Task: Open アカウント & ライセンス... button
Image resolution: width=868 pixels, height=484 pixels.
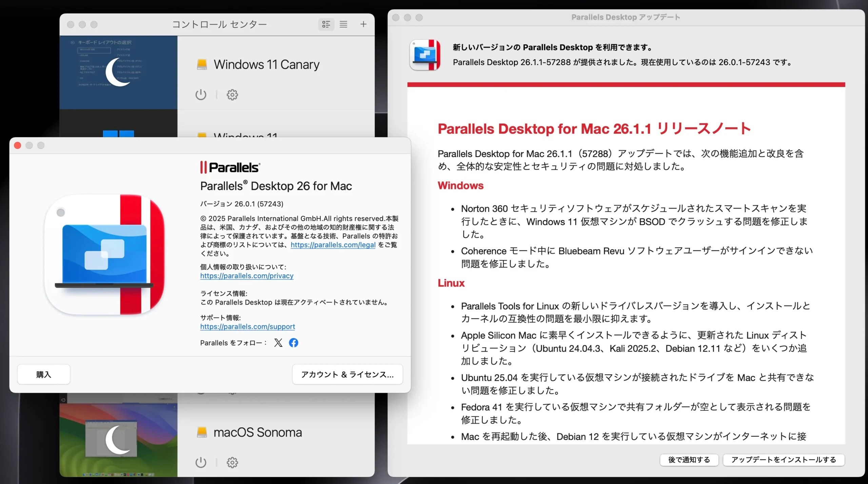Action: pos(347,374)
